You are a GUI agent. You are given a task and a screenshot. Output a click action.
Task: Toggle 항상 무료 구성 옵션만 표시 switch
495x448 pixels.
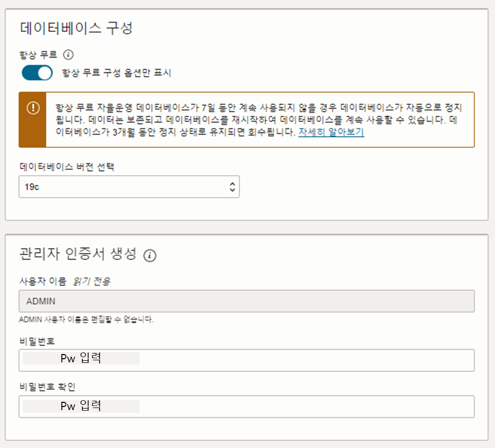pos(37,73)
